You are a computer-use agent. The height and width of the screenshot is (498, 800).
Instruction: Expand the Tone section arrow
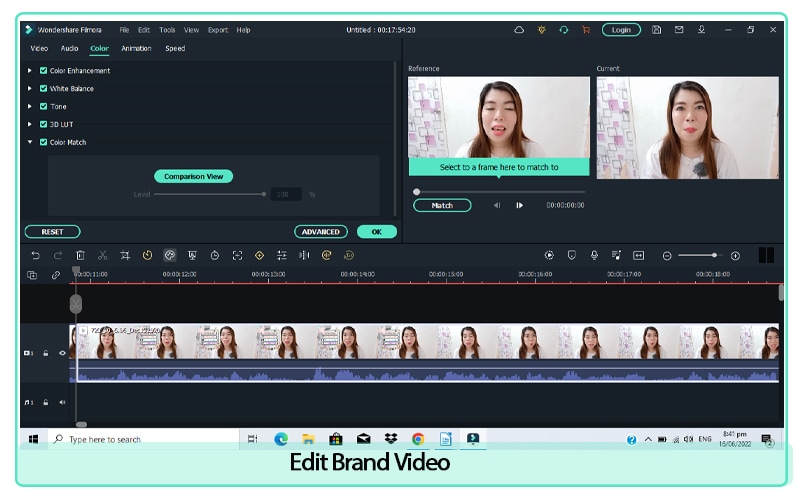30,107
